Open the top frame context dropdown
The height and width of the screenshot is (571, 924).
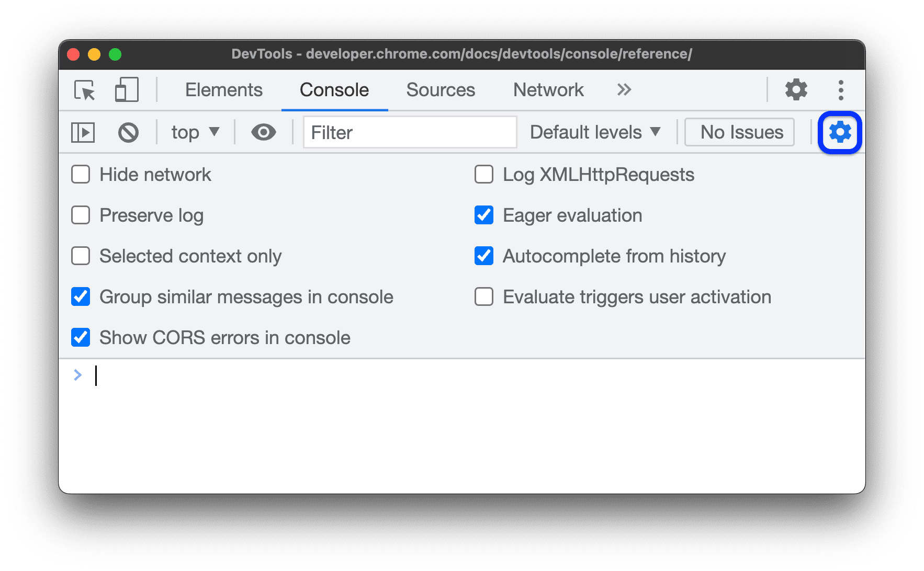click(194, 132)
